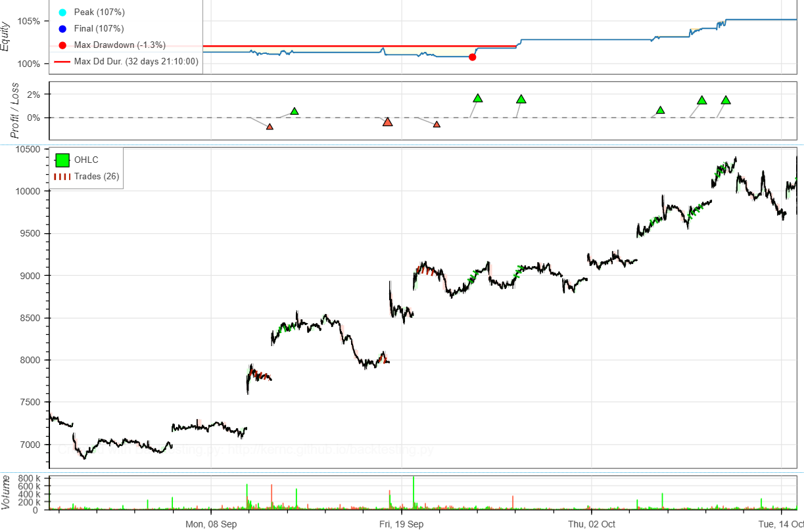804x532 pixels.
Task: Click the leftmost red loss triangle marker
Action: 270,126
